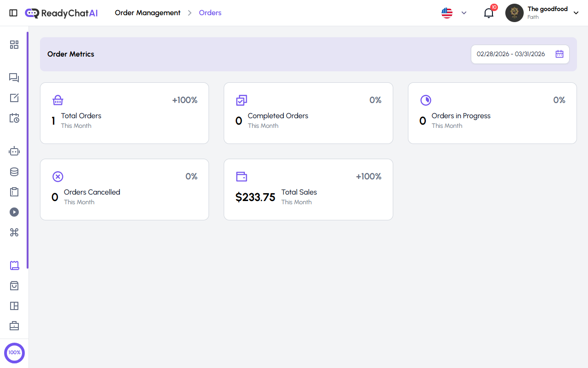
Task: Click the Command shortcuts icon
Action: (x=14, y=232)
